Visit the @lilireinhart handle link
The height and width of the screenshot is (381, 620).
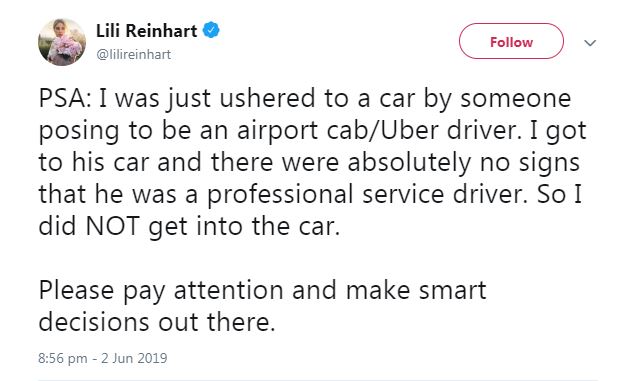134,54
